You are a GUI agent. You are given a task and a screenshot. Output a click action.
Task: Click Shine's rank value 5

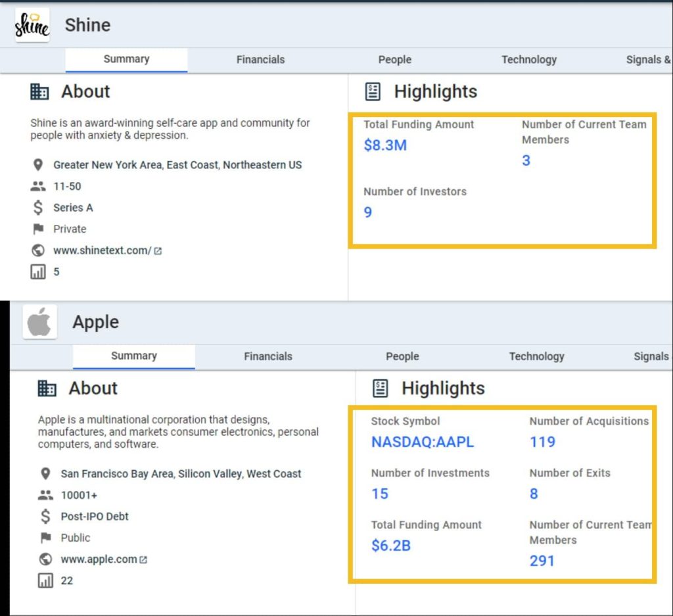(57, 272)
